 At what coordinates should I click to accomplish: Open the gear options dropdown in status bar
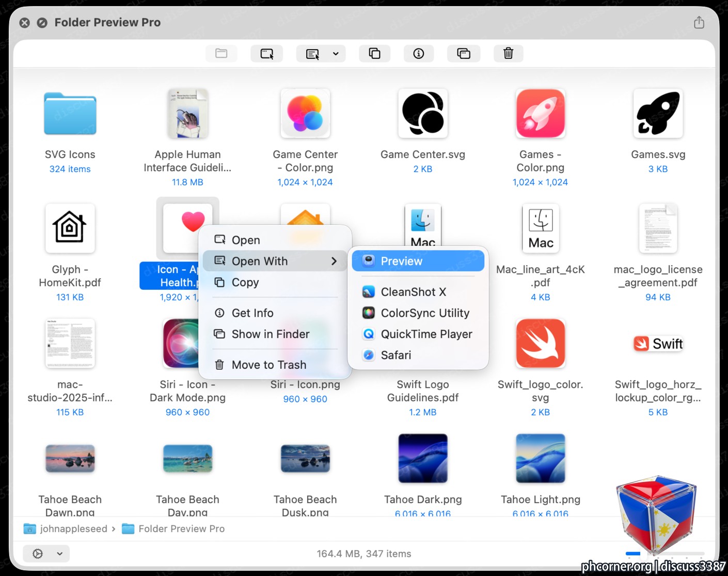(x=46, y=554)
